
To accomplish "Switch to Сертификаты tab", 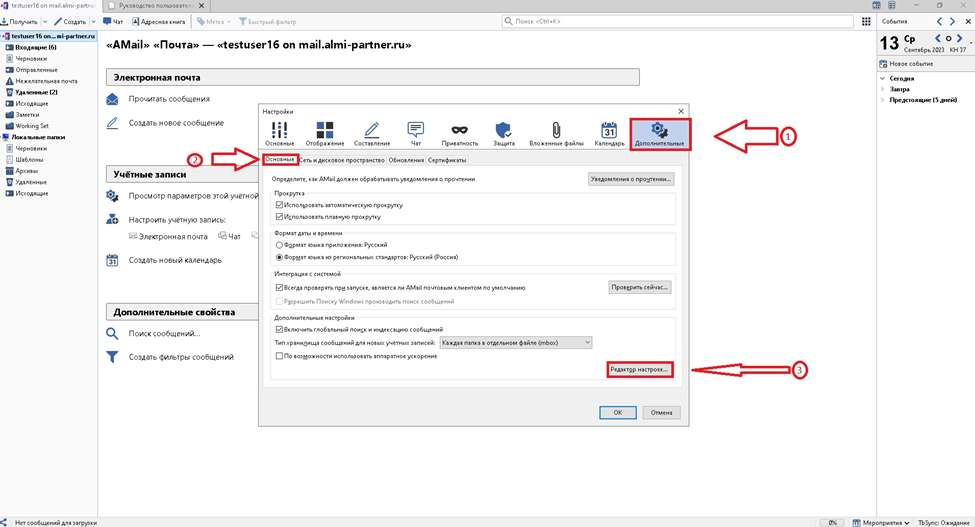I will pos(447,160).
